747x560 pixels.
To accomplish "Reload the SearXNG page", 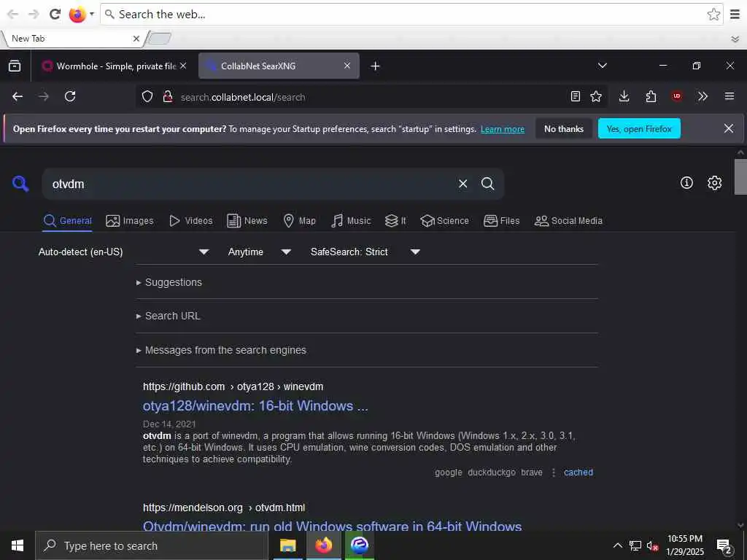I will tap(70, 97).
